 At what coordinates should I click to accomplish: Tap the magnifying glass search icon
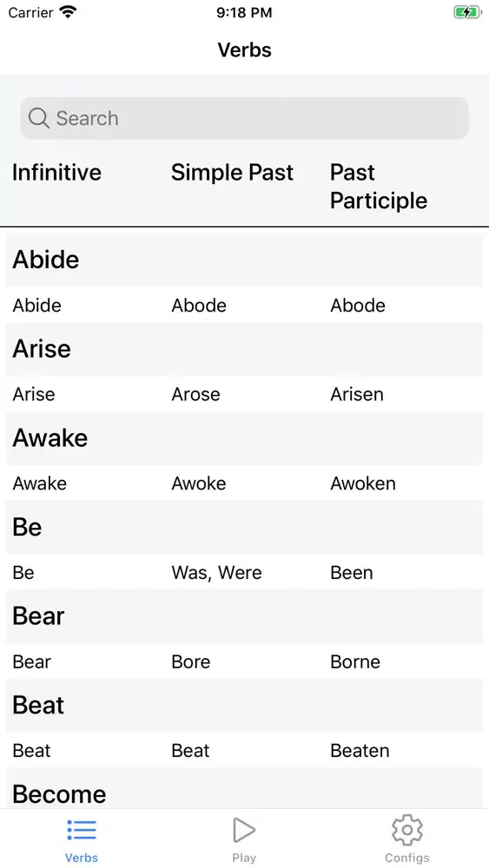tap(39, 118)
